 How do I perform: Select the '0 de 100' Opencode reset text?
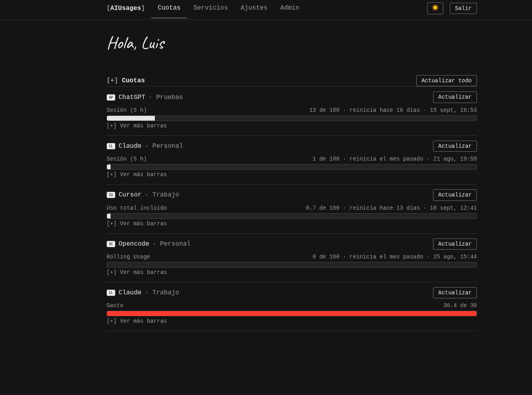coord(395,257)
